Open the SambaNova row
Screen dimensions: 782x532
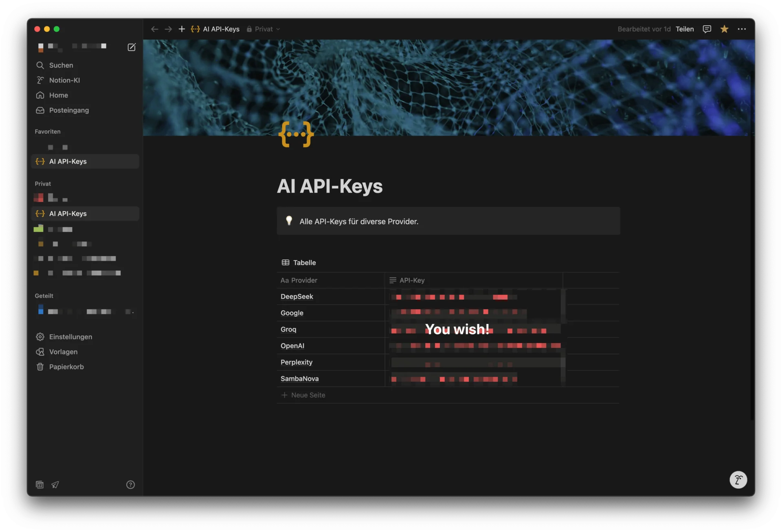click(300, 379)
